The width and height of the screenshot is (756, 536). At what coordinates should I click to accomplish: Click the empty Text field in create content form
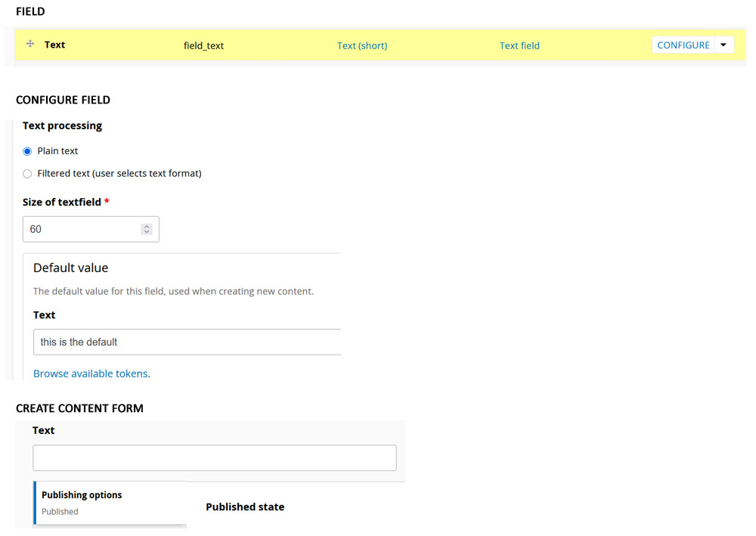pos(215,457)
